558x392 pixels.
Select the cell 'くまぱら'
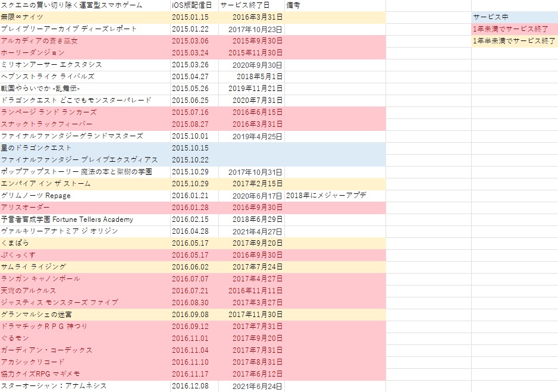coord(85,243)
